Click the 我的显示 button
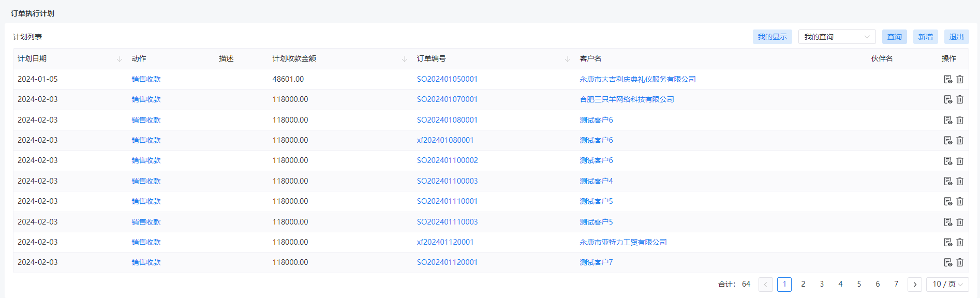 tap(773, 37)
